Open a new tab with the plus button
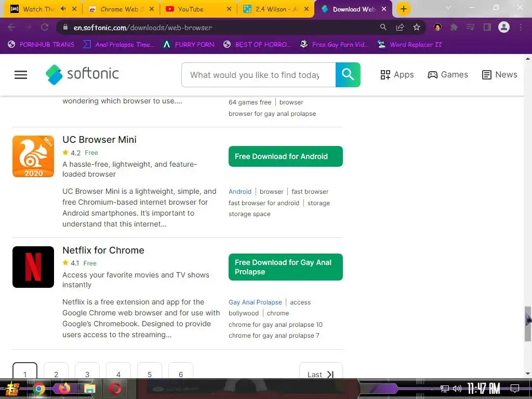 click(403, 9)
